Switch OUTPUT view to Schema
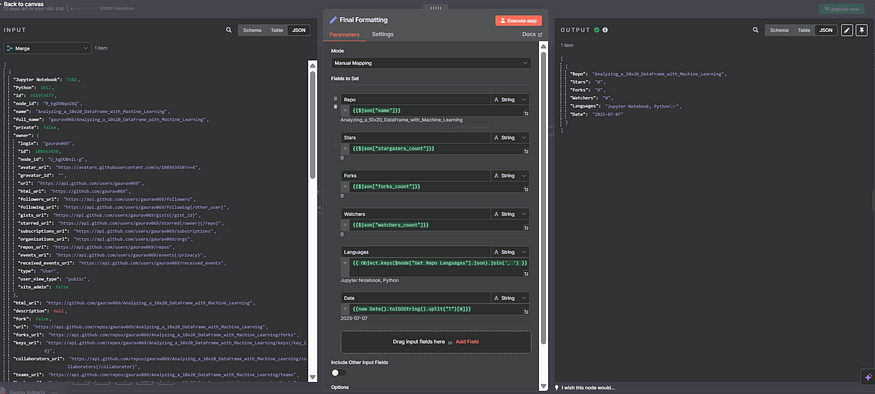This screenshot has width=875, height=394. 779,30
